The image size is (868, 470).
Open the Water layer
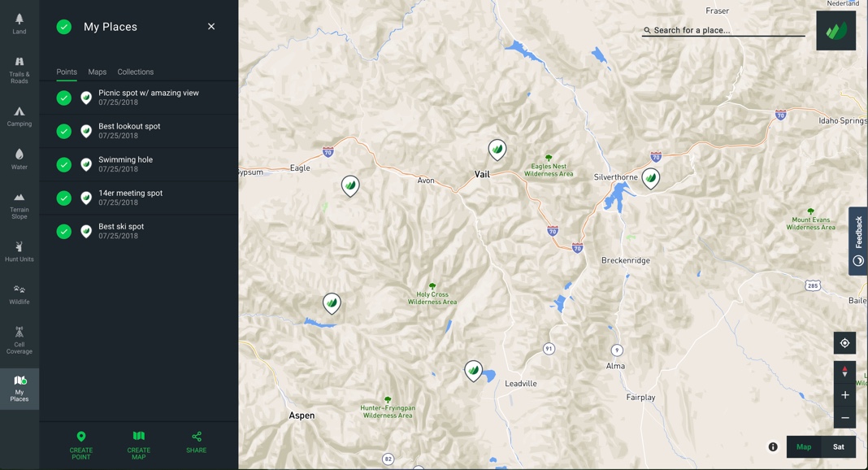20,159
